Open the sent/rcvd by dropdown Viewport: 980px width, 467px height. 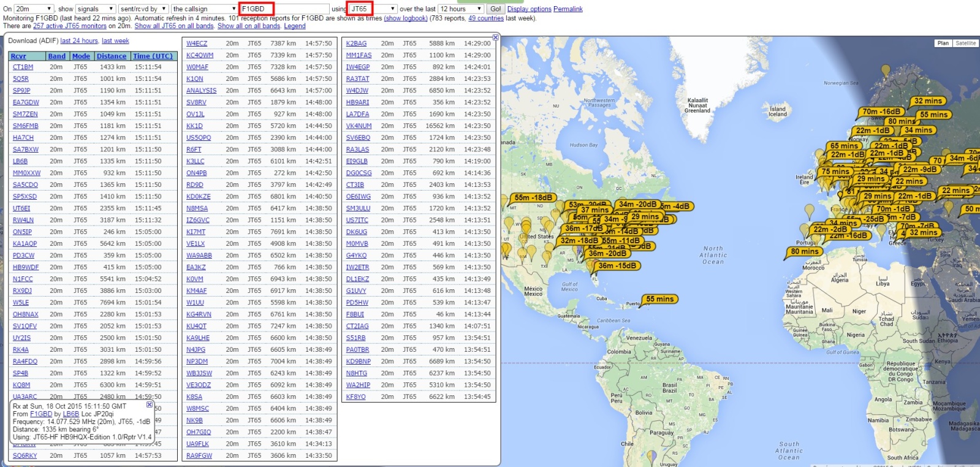tap(143, 9)
